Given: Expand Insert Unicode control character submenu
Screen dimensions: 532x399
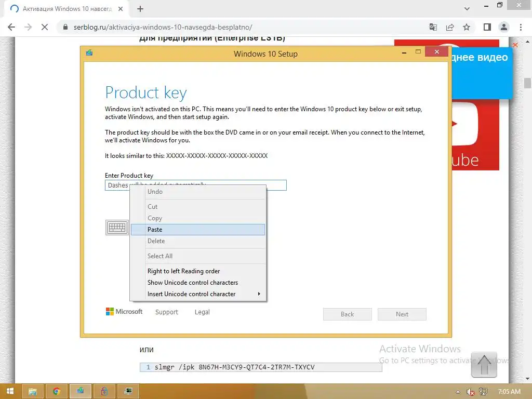Looking at the screenshot, I should (x=198, y=294).
